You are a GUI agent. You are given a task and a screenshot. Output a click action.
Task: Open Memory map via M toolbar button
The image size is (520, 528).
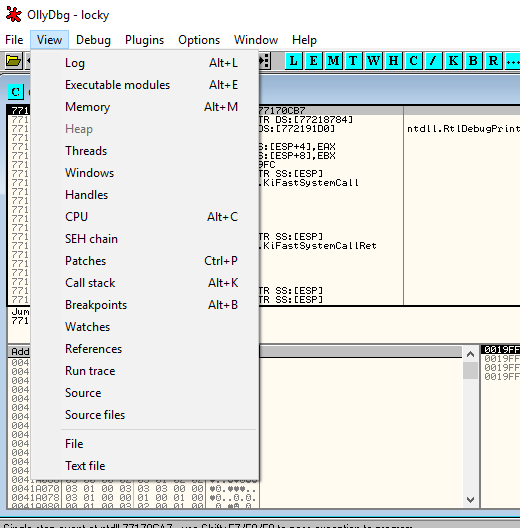tap(333, 61)
